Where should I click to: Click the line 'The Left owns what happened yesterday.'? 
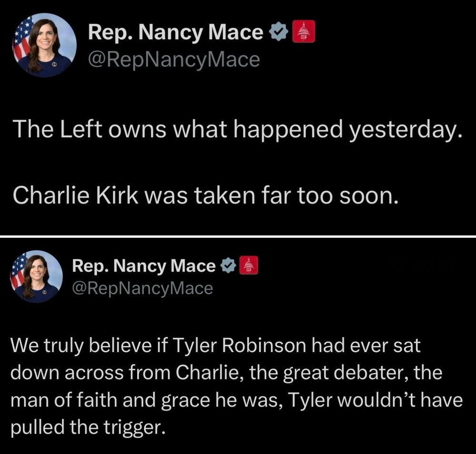238,129
